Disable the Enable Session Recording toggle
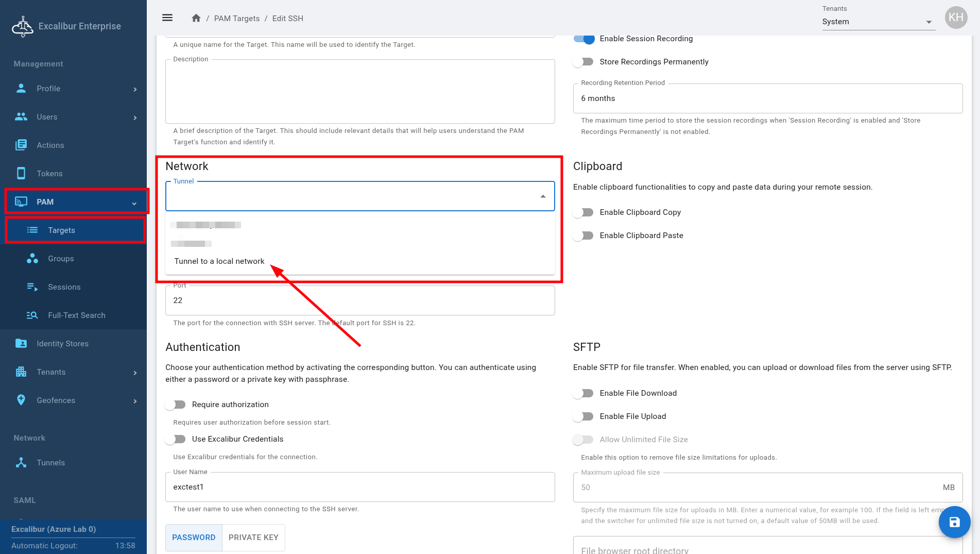This screenshot has width=980, height=554. click(584, 39)
